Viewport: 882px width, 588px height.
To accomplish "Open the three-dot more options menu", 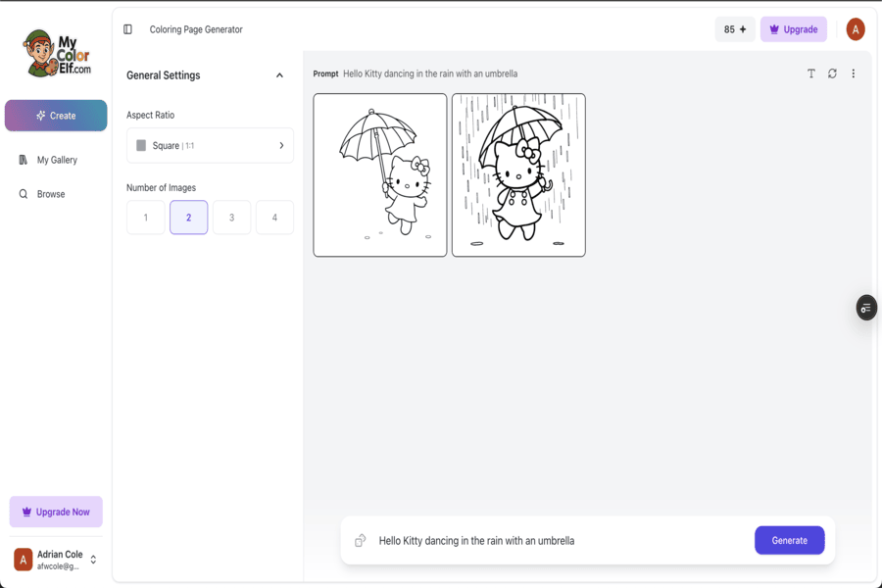I will pos(853,73).
